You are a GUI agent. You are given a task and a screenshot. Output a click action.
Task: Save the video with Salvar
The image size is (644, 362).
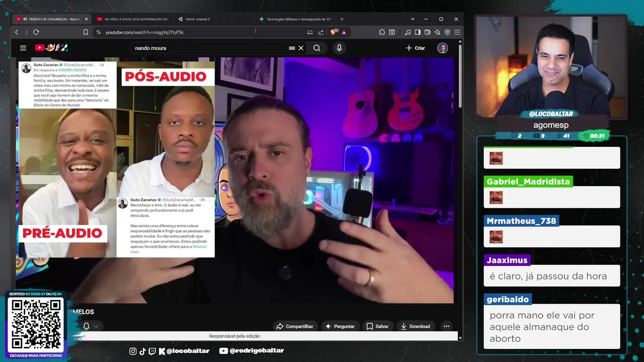pyautogui.click(x=377, y=326)
